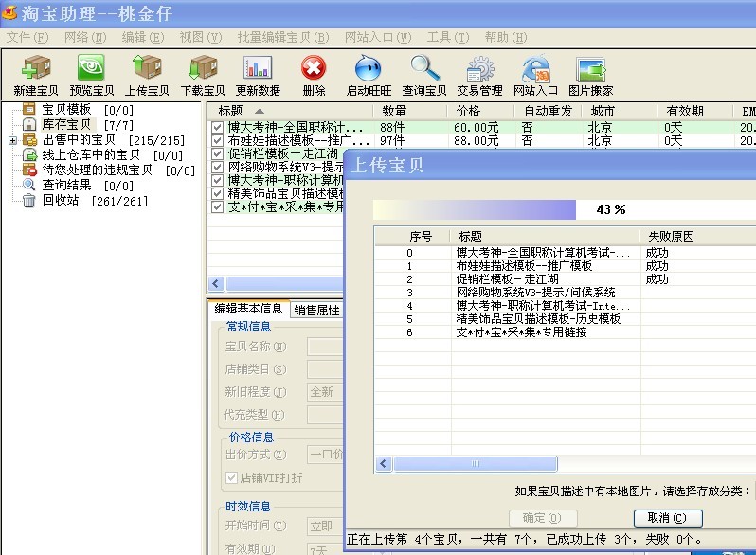This screenshot has height=555, width=756.
Task: Click the upload dialog horizontal scrollbar thumb
Action: click(476, 464)
